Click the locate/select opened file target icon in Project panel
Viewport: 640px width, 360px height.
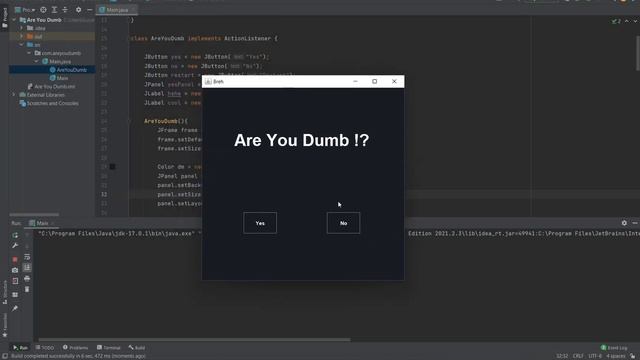(x=43, y=9)
